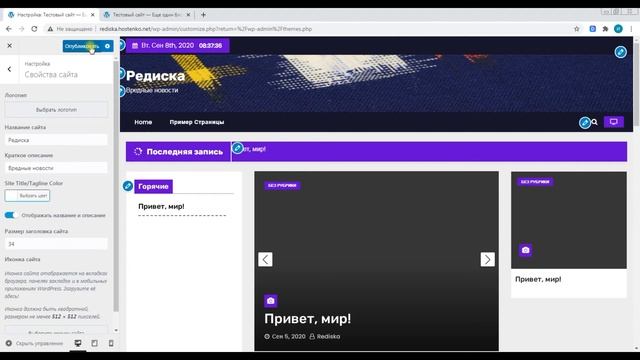Image resolution: width=640 pixels, height=360 pixels.
Task: Click edit pencil beside Горячие heading
Action: [128, 186]
